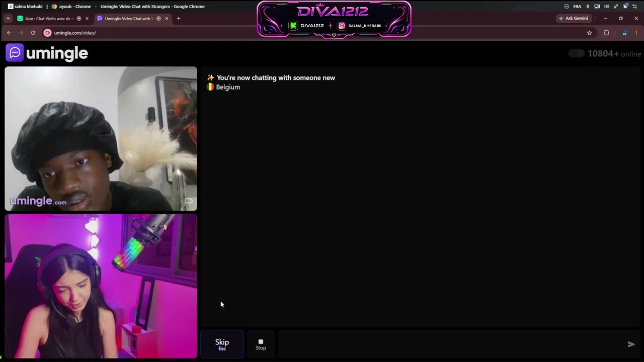The image size is (644, 362).
Task: Click the pen tray icon
Action: pos(616,7)
